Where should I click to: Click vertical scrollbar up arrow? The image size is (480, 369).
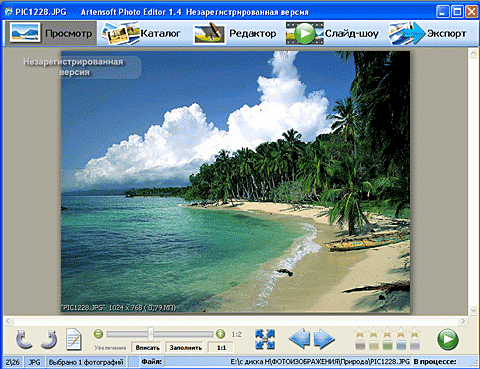click(x=473, y=53)
